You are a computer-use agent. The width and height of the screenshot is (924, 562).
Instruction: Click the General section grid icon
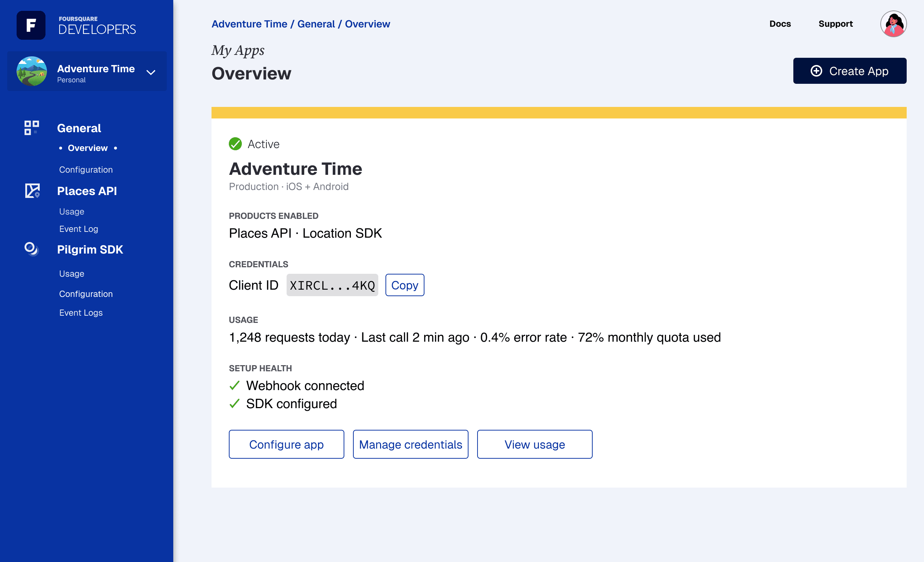[31, 127]
